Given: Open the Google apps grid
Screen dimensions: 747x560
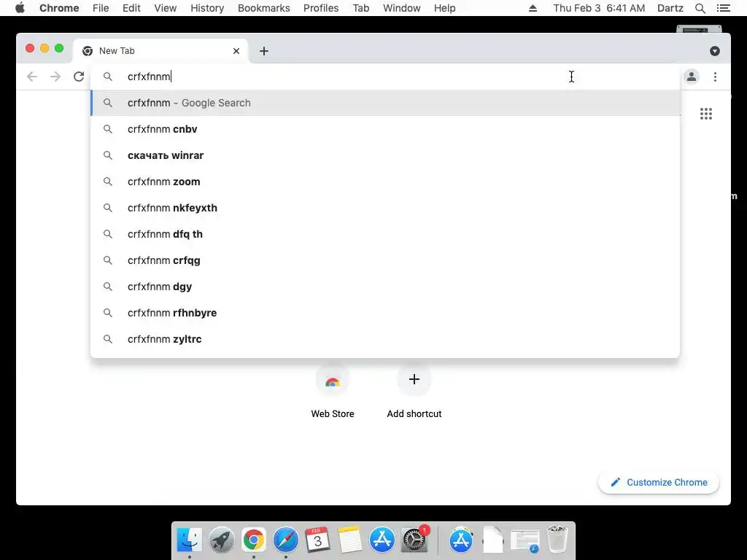Looking at the screenshot, I should pyautogui.click(x=706, y=114).
